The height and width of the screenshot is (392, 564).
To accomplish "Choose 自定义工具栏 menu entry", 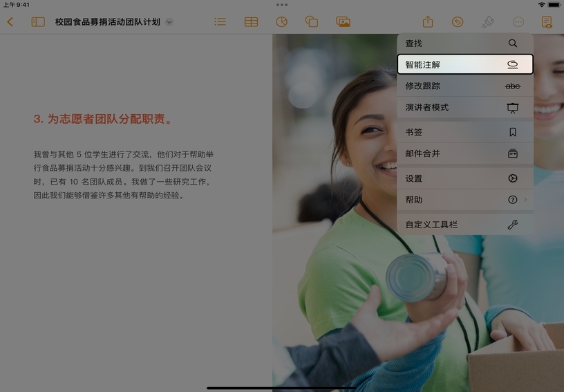I will (x=464, y=225).
